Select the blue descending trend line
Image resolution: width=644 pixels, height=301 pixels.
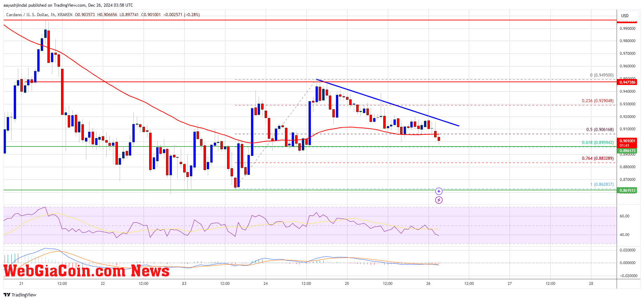click(388, 103)
